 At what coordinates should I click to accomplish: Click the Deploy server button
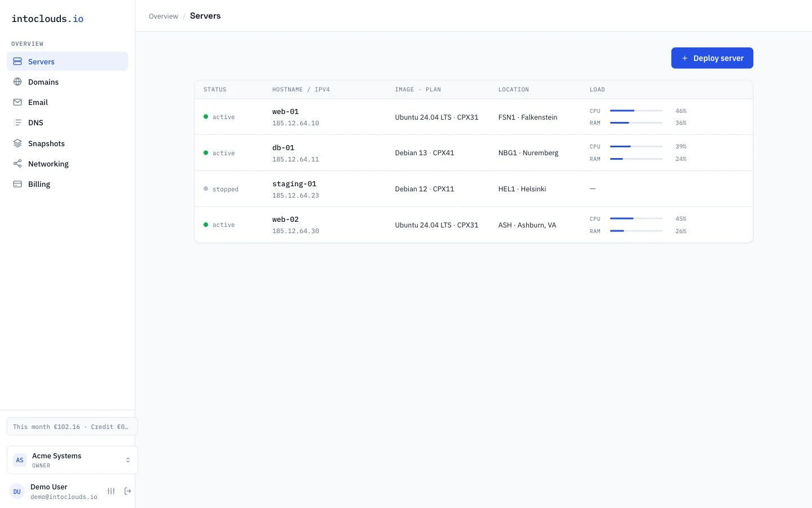click(x=712, y=58)
